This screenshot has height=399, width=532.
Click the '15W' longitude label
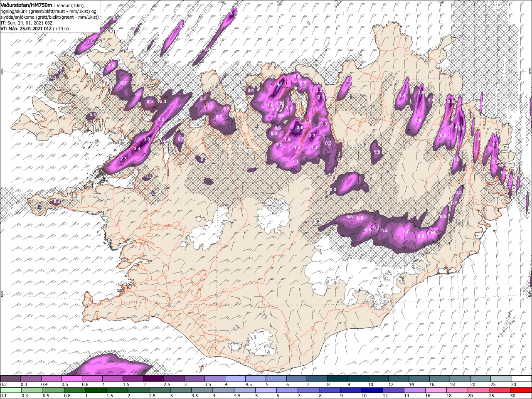(x=440, y=2)
